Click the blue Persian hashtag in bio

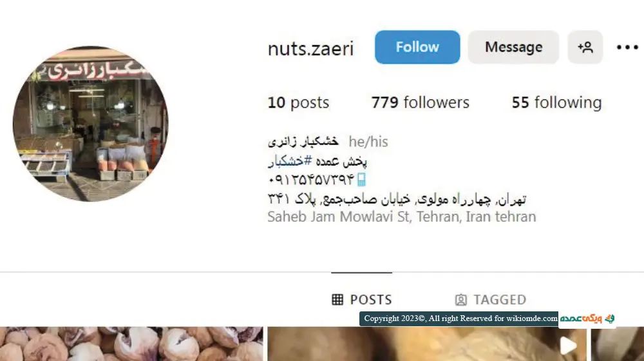click(290, 161)
